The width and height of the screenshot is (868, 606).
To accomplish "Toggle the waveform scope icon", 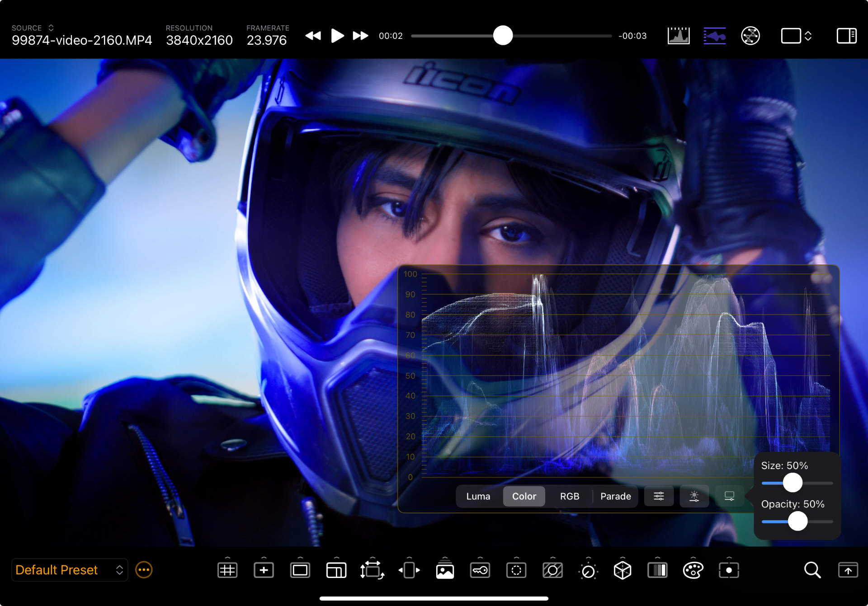I will tap(714, 36).
